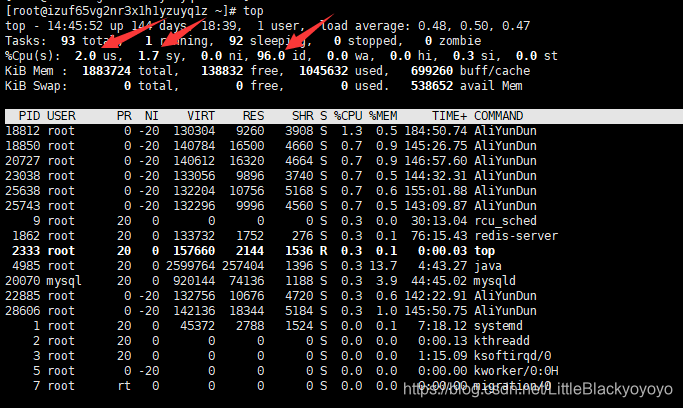Click the TIME+ column header
Image resolution: width=683 pixels, height=408 pixels.
(x=444, y=116)
